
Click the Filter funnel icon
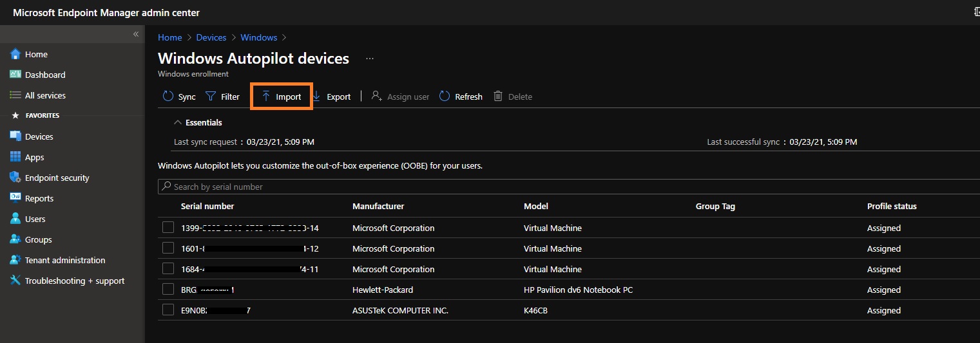point(211,97)
